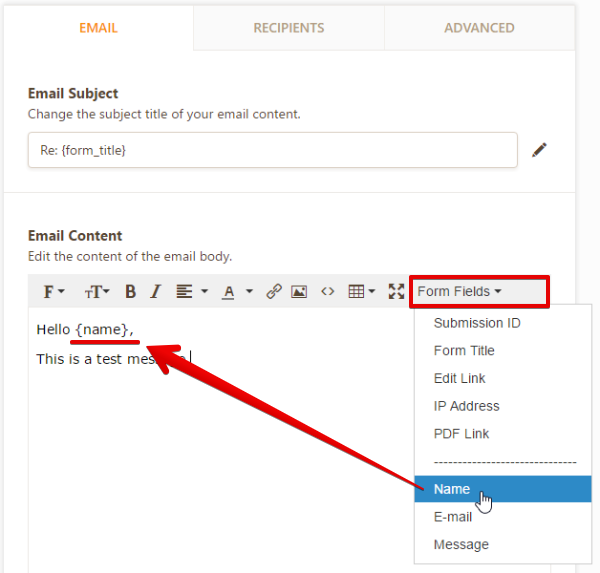This screenshot has width=600, height=573.
Task: Expand editor to fullscreen
Action: point(396,292)
